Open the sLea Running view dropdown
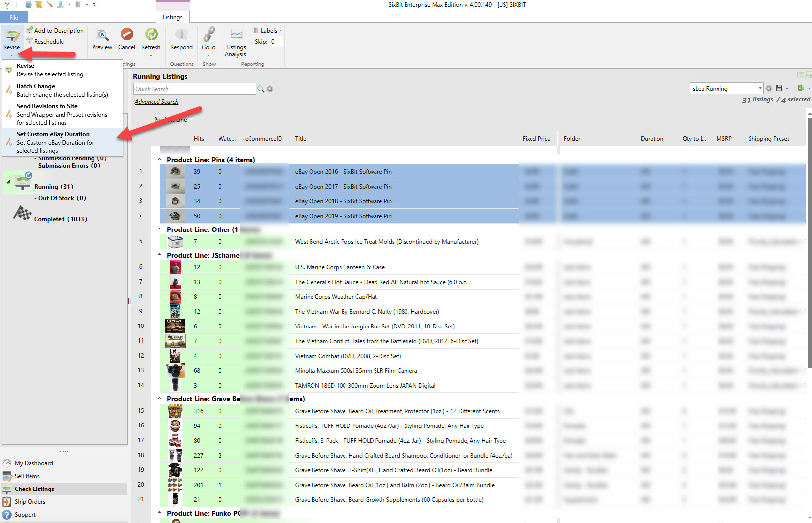Viewport: 812px width, 523px height. pyautogui.click(x=760, y=88)
